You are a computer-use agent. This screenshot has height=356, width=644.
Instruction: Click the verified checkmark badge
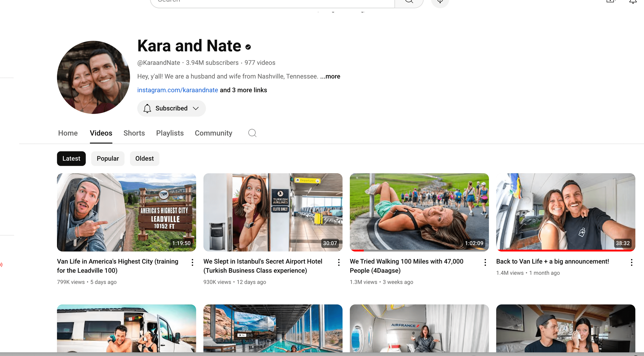pyautogui.click(x=248, y=47)
